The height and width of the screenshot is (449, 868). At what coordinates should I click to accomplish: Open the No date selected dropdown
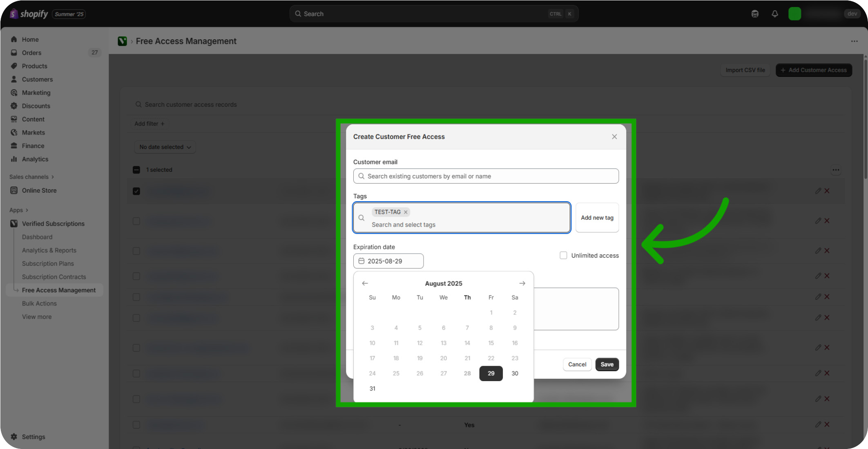[x=165, y=147]
